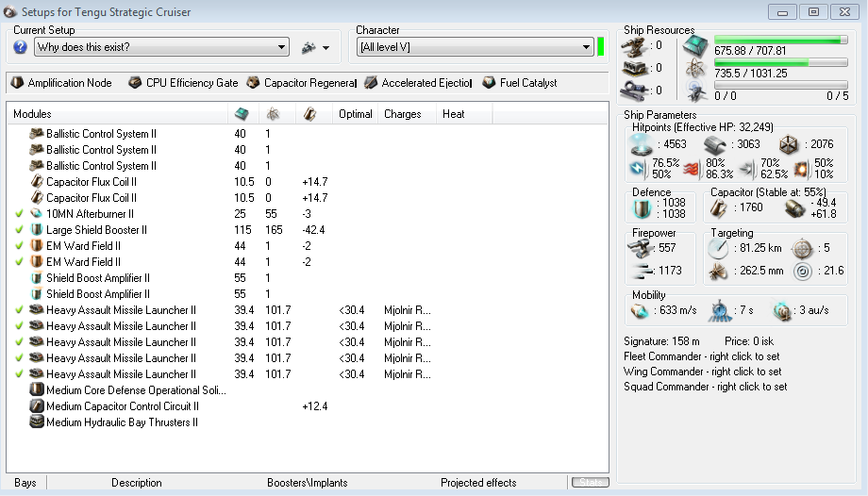Click the CPU usage progress bar
The image size is (868, 496).
click(x=780, y=40)
